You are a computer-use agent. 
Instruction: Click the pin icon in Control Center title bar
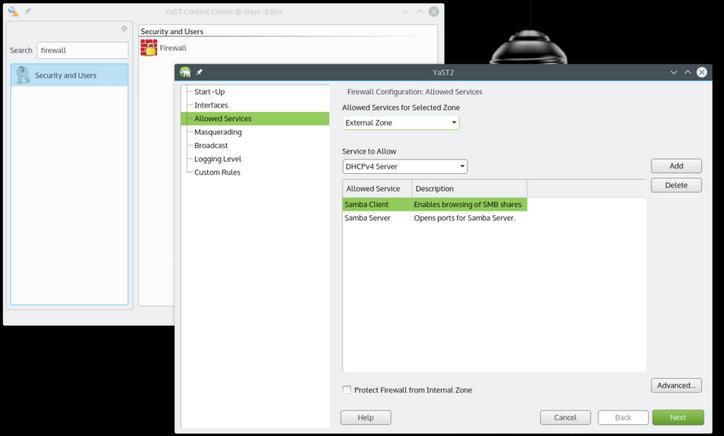coord(27,11)
